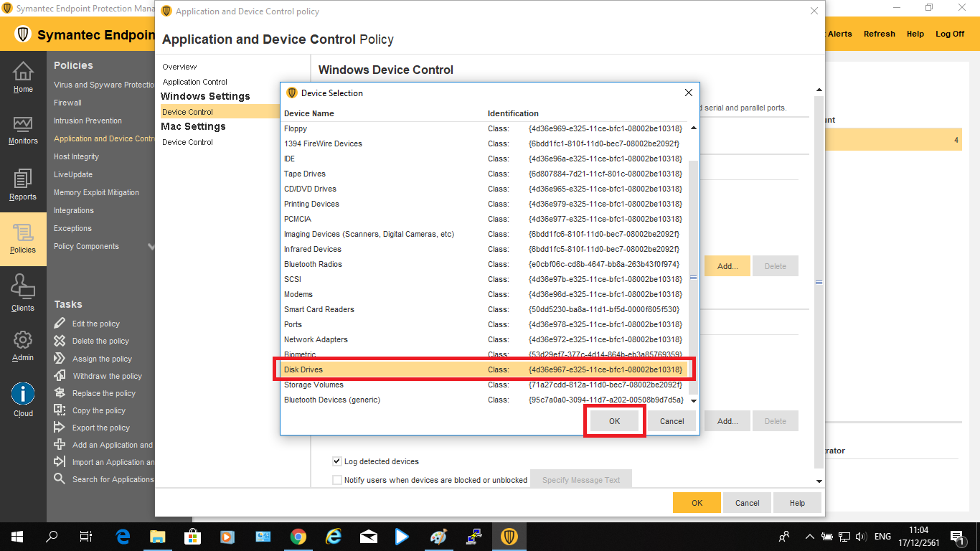
Task: Select Storage Volumes device row
Action: [314, 385]
